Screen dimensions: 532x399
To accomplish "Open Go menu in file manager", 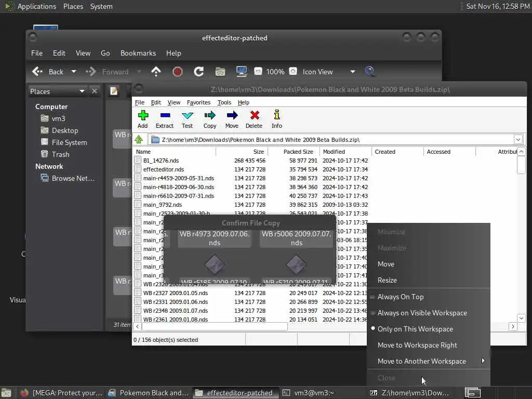I will click(105, 54).
